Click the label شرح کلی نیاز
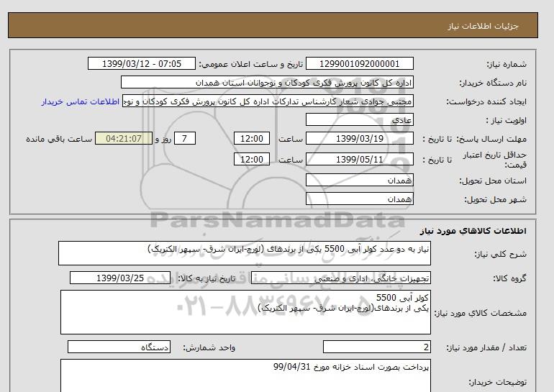 click(x=500, y=254)
